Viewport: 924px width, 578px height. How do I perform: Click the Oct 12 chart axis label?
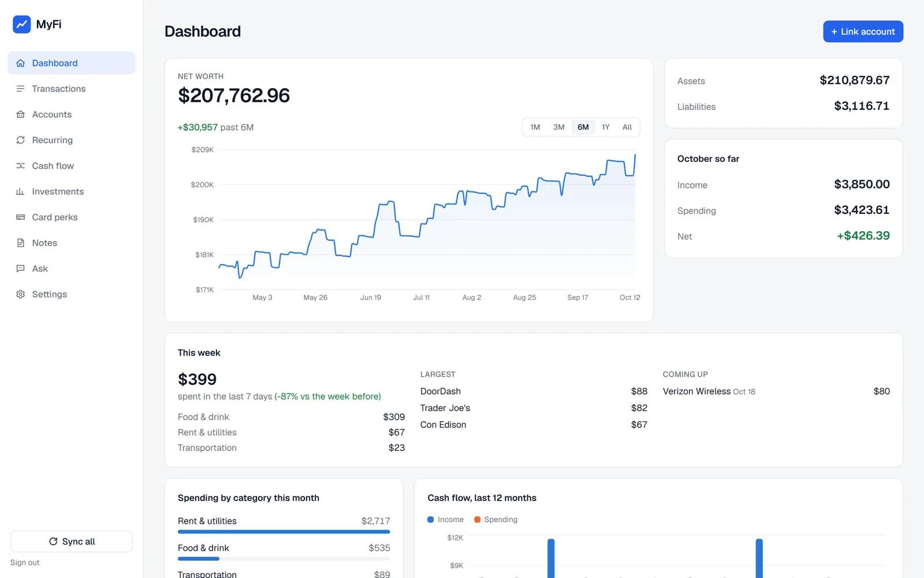pyautogui.click(x=629, y=298)
